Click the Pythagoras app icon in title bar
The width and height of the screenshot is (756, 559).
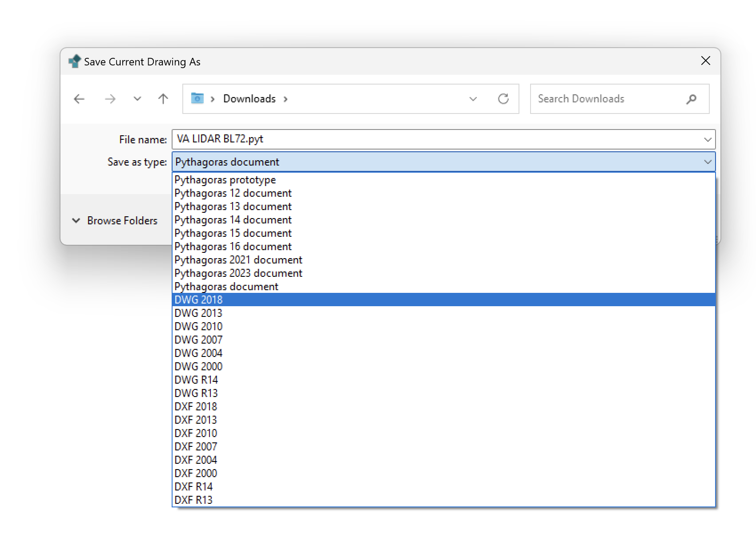(75, 61)
